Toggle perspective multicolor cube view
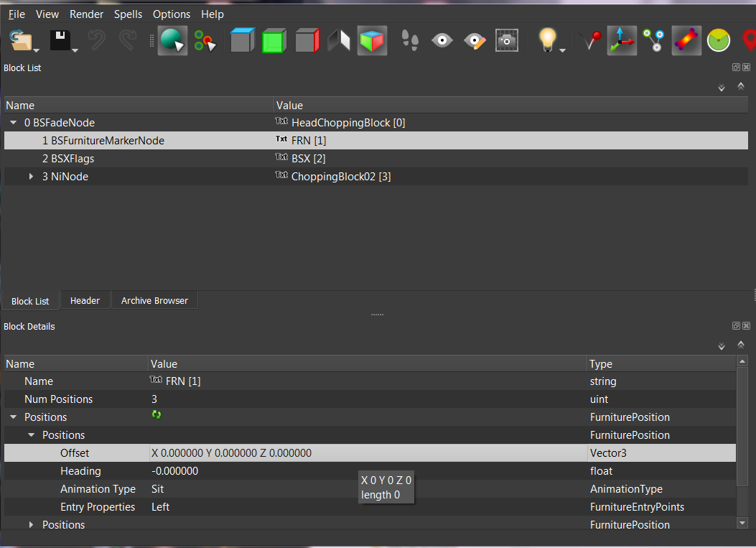756x548 pixels. coord(372,40)
